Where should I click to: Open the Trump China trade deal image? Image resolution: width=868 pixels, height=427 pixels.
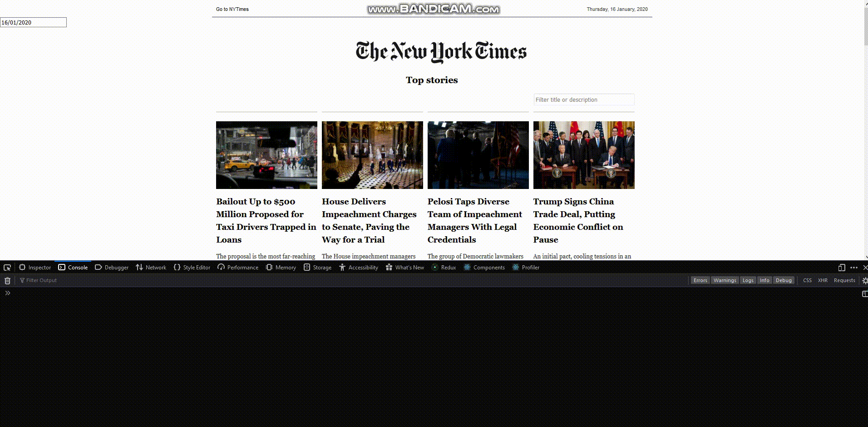pyautogui.click(x=584, y=155)
